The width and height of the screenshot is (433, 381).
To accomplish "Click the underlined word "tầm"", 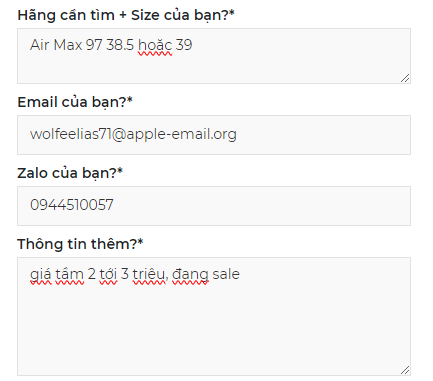I will (69, 275).
